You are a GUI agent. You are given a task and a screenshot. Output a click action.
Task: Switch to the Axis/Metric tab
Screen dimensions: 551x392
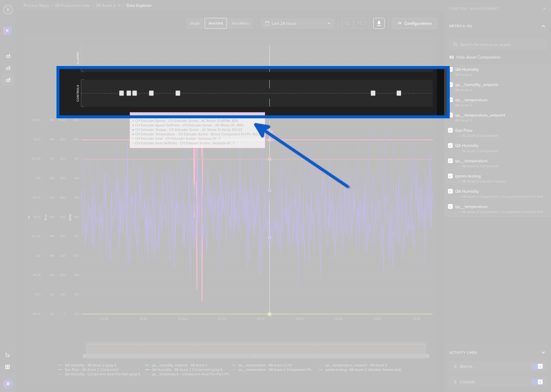coord(241,23)
